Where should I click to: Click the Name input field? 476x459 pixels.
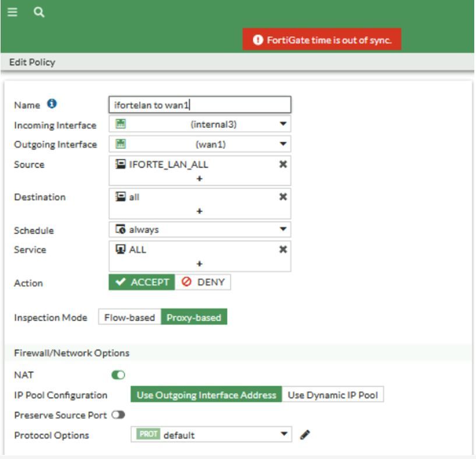[200, 105]
